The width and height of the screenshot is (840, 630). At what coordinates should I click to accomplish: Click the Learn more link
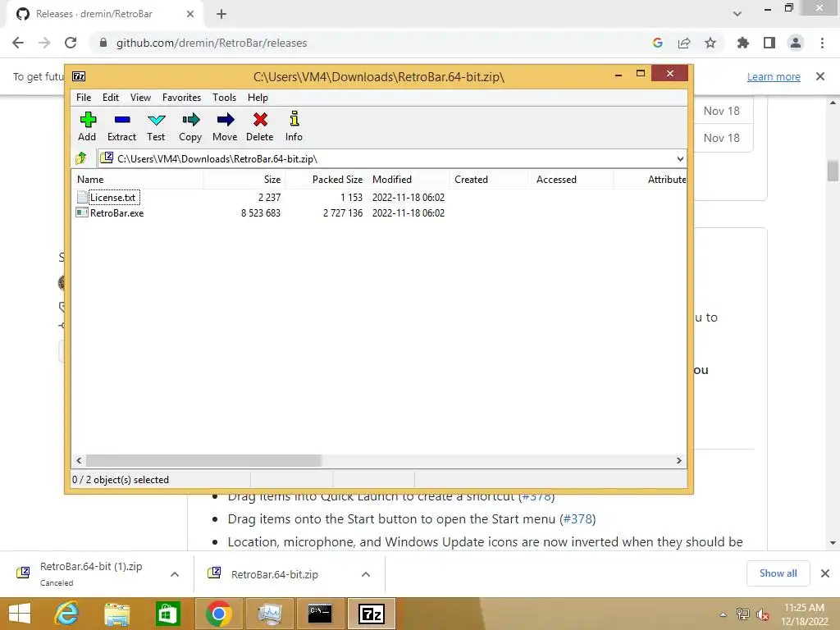774,76
